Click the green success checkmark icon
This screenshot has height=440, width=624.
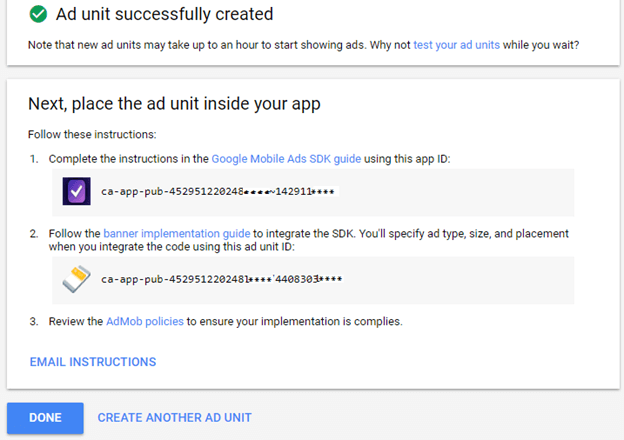tap(38, 14)
